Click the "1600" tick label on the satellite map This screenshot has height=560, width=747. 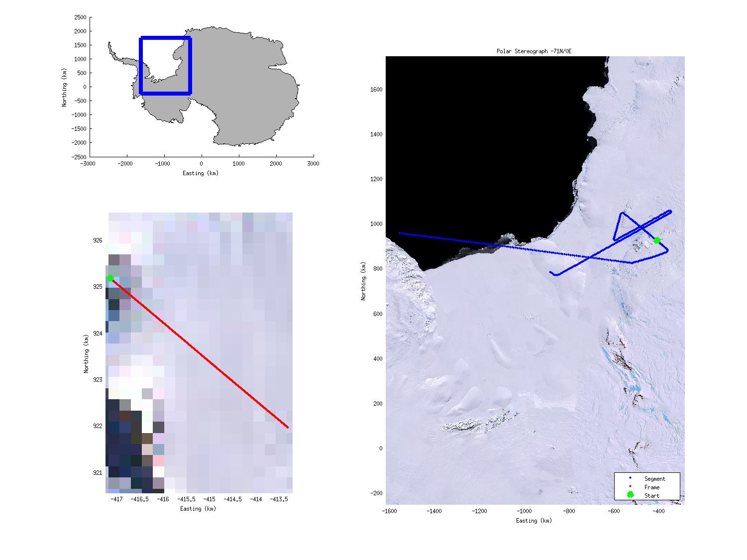pos(376,90)
